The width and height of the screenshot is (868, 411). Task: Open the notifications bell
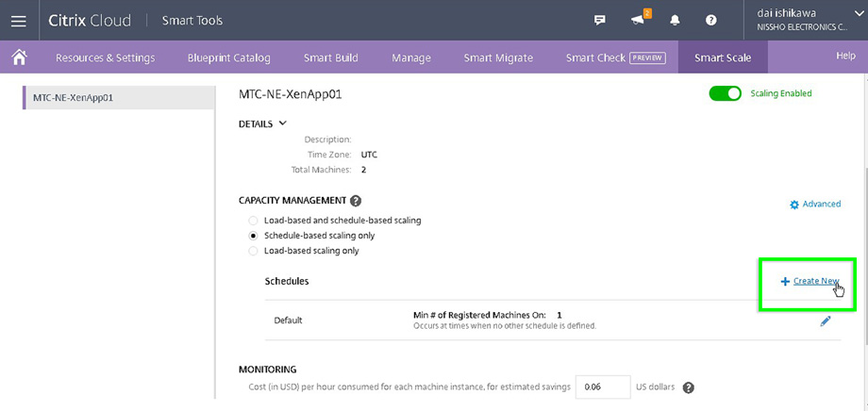[x=675, y=20]
